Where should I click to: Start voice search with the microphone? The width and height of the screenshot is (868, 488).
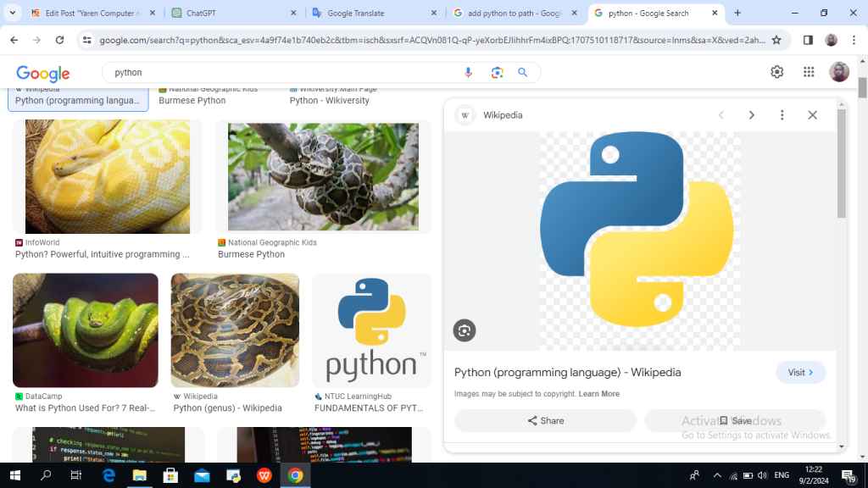click(468, 73)
